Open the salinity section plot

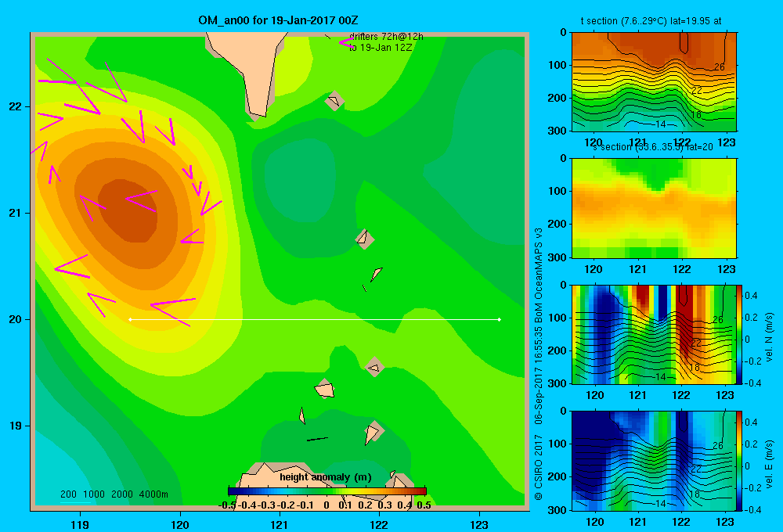click(654, 208)
